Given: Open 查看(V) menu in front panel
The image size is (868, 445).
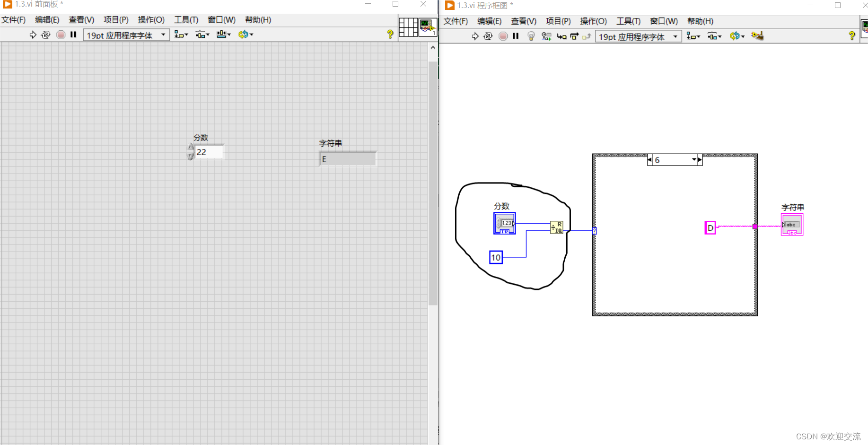Looking at the screenshot, I should coord(81,20).
